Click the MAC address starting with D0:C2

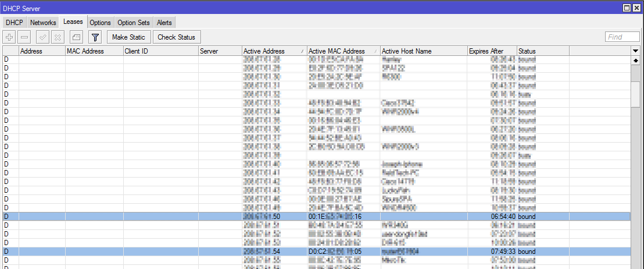click(x=335, y=252)
